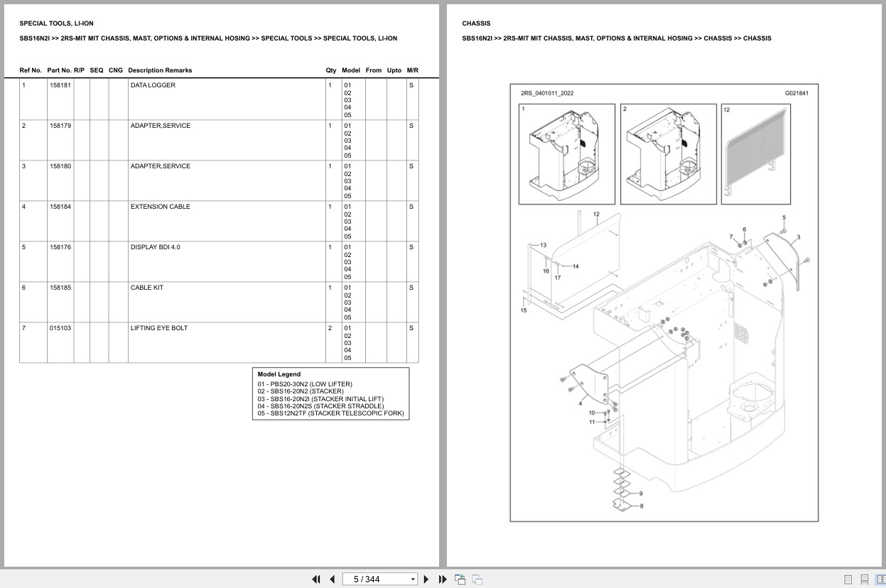Click SPECIAL TOOLS, LI-ION page title
This screenshot has width=886, height=588.
tap(56, 23)
